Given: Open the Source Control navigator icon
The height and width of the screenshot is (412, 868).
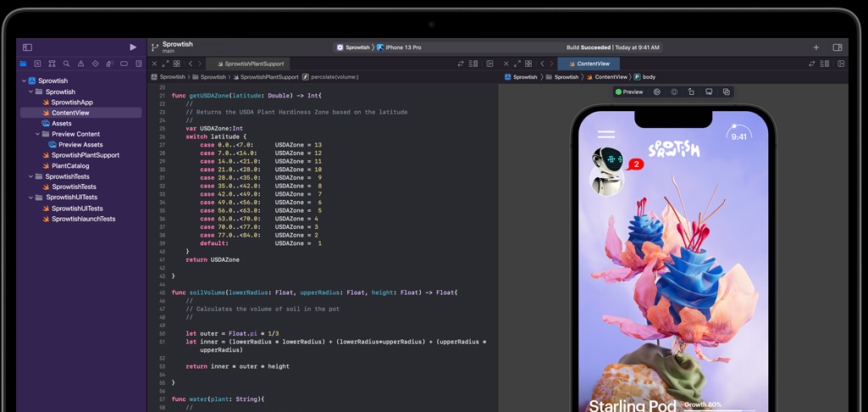Looking at the screenshot, I should tap(37, 64).
